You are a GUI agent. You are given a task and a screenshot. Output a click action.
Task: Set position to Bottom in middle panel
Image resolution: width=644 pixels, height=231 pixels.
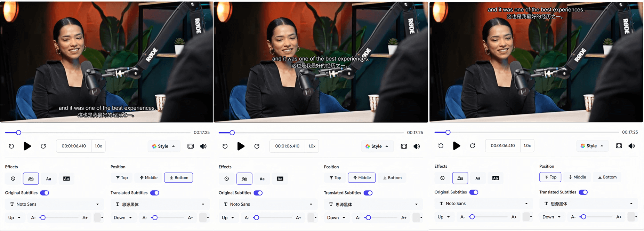point(392,177)
